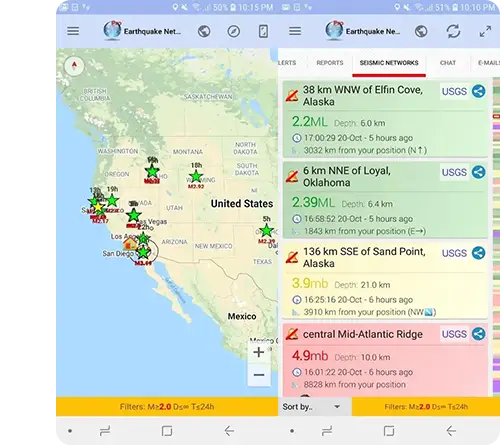Tap the USGS label on Sand Point entry

pyautogui.click(x=454, y=253)
